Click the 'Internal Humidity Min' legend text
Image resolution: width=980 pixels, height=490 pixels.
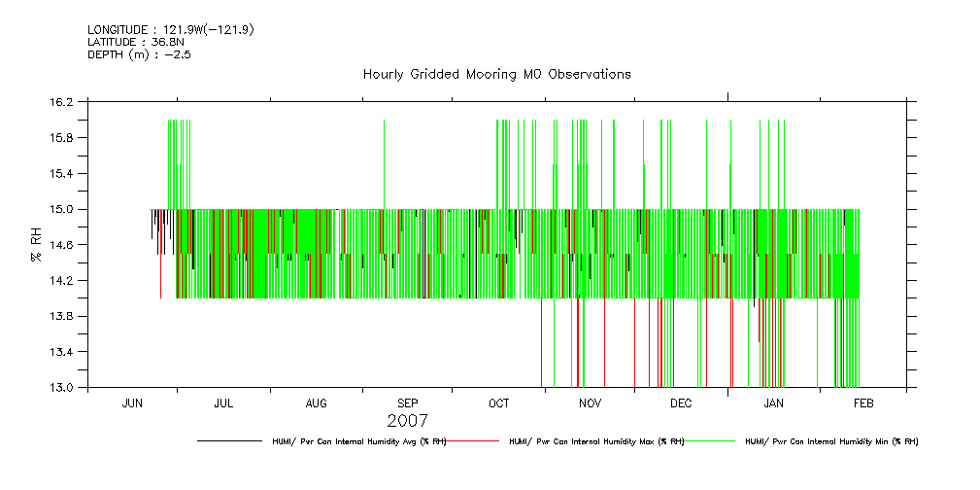tap(831, 441)
